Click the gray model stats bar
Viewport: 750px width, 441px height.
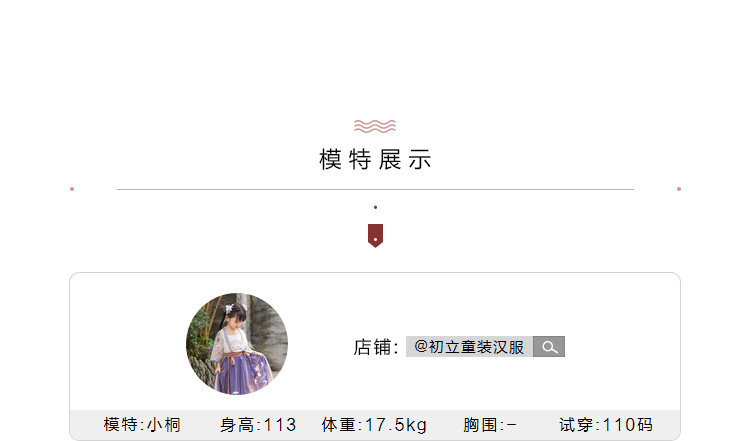pyautogui.click(x=375, y=425)
